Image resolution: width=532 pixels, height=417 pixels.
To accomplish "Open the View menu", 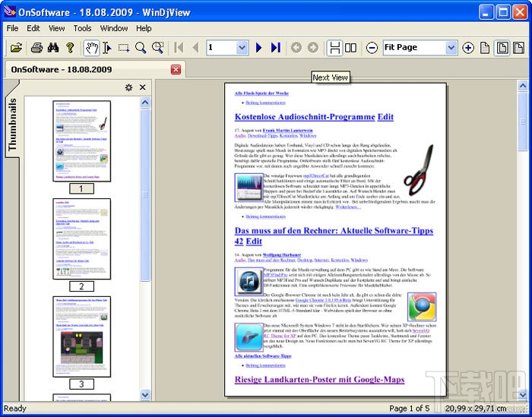I will 57,28.
